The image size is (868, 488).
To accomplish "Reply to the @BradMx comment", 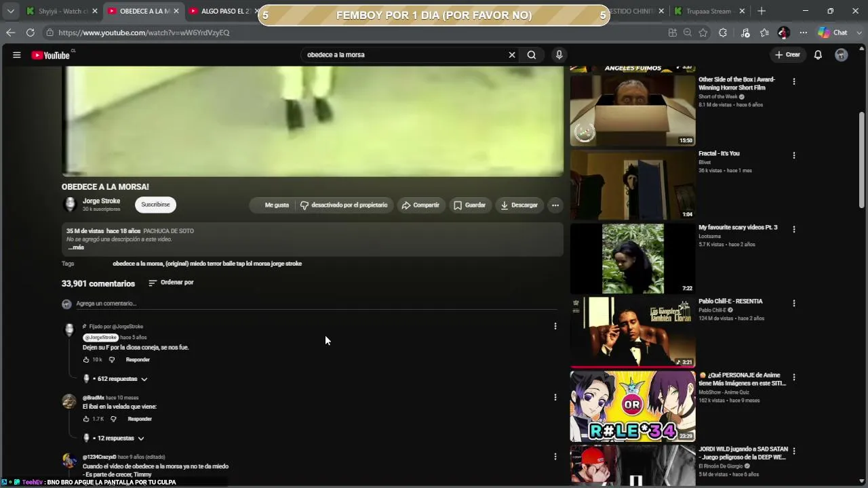I will (140, 419).
